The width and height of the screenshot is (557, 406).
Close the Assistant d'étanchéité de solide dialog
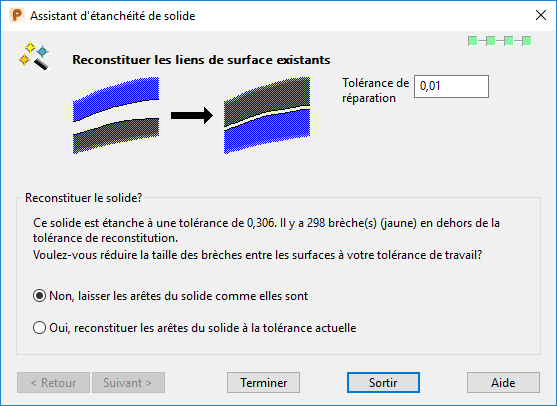pyautogui.click(x=541, y=15)
